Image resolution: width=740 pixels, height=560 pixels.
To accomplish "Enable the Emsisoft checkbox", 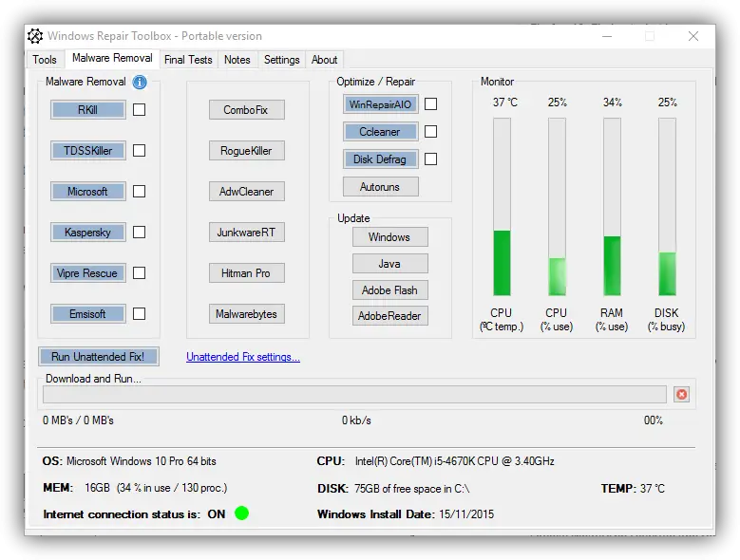I will pyautogui.click(x=140, y=313).
